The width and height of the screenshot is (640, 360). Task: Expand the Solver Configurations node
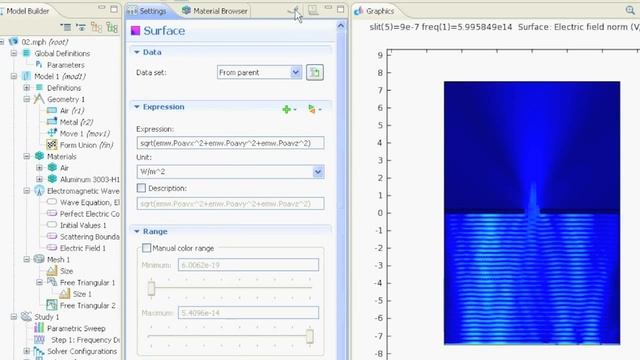[27, 351]
